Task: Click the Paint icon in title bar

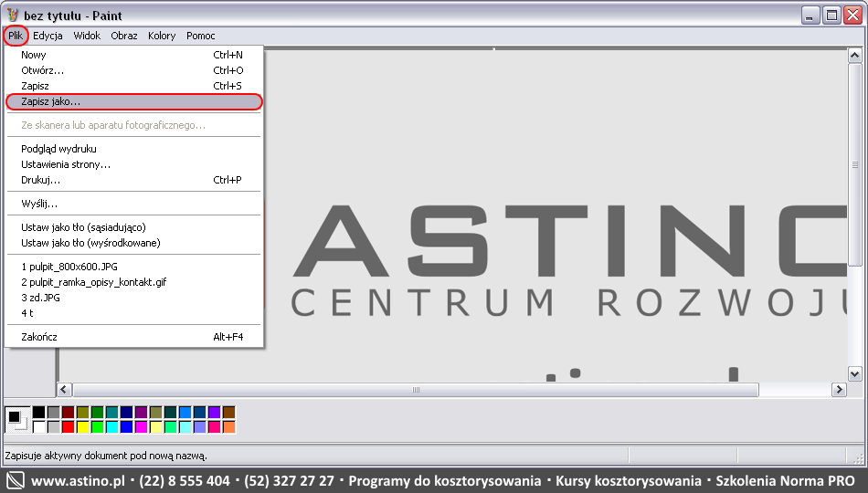Action: coord(13,15)
